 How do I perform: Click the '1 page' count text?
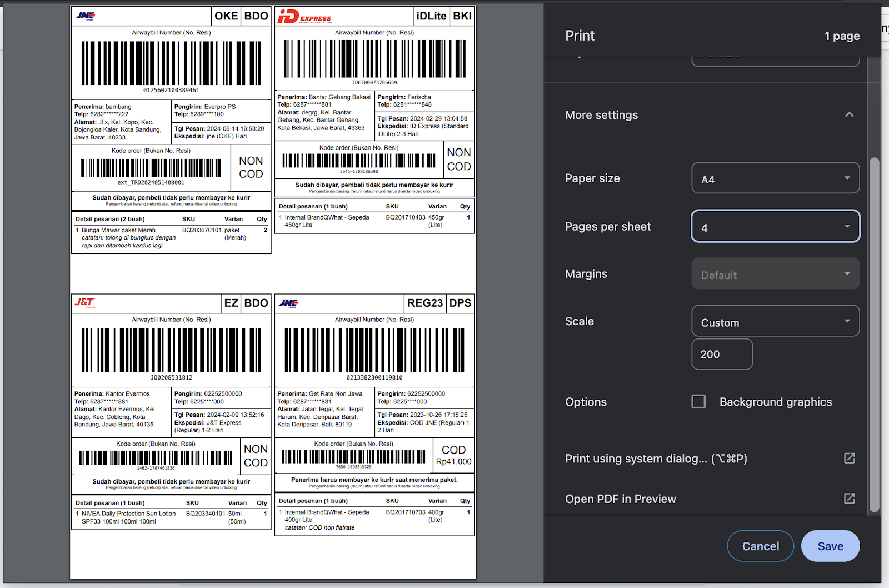pos(842,36)
